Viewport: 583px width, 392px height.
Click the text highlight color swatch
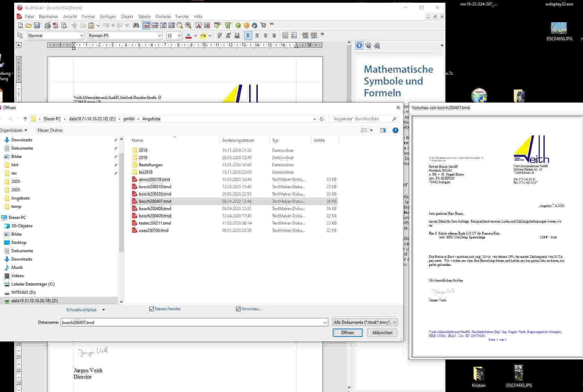(203, 35)
